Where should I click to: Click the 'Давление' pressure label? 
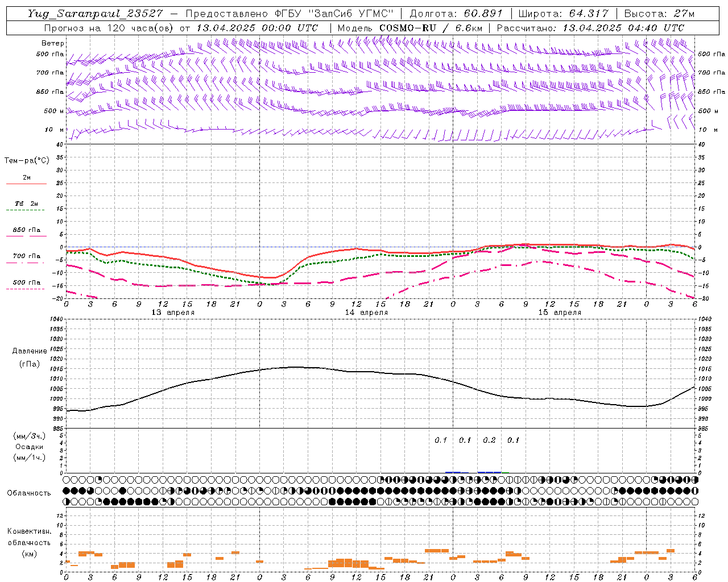29,351
